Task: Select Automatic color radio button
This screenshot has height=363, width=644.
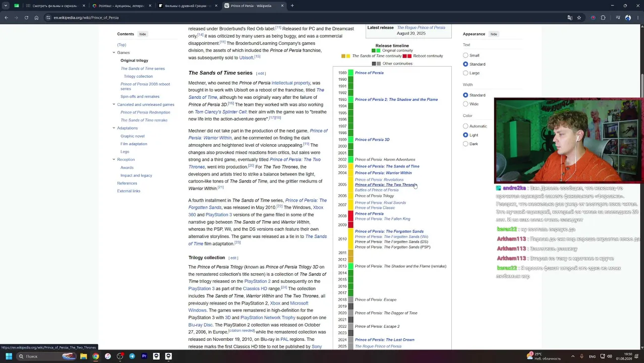Action: (x=465, y=126)
